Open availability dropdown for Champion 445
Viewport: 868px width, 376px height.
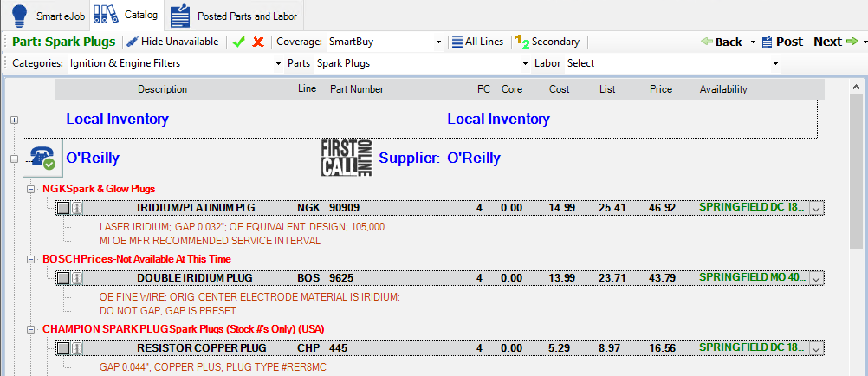[x=816, y=349]
